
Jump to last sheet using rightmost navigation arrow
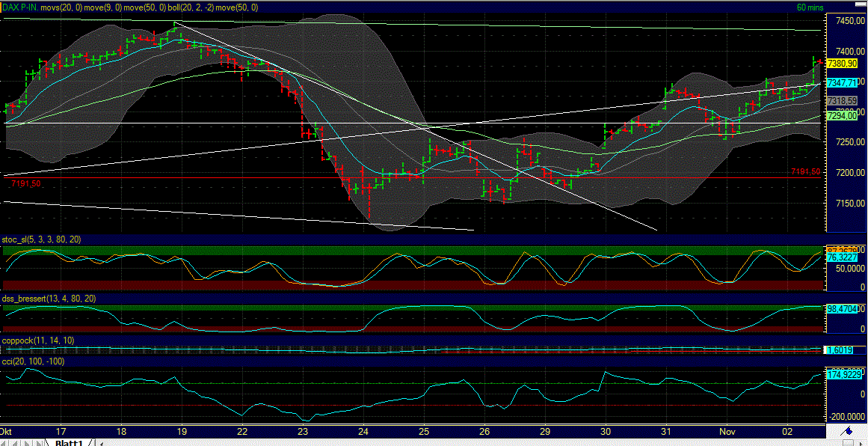(x=39, y=442)
